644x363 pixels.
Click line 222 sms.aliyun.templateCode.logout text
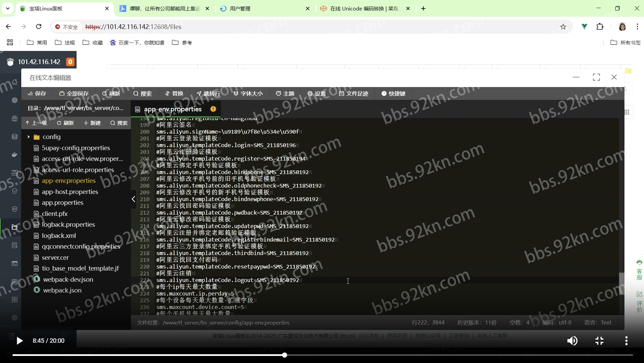[228, 280]
